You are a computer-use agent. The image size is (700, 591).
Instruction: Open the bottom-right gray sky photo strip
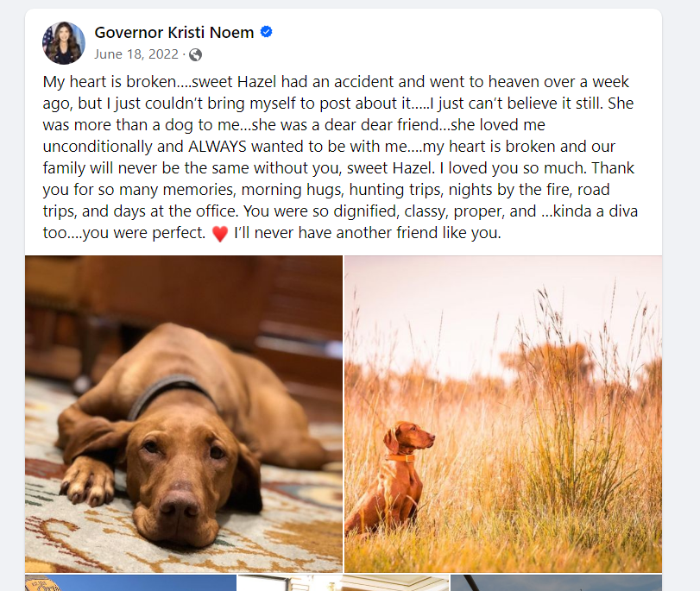pyautogui.click(x=556, y=583)
